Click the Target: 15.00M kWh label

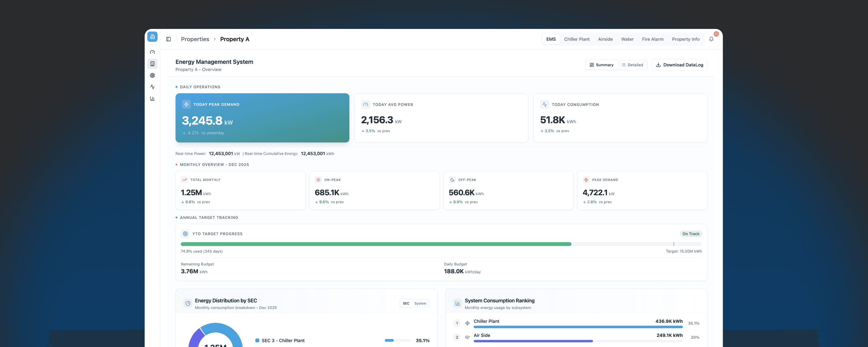pyautogui.click(x=684, y=251)
